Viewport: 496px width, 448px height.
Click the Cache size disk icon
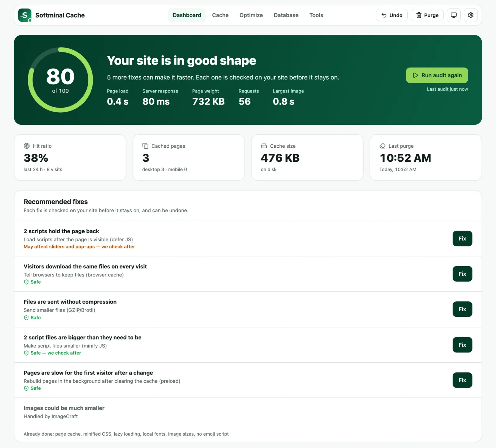[264, 146]
